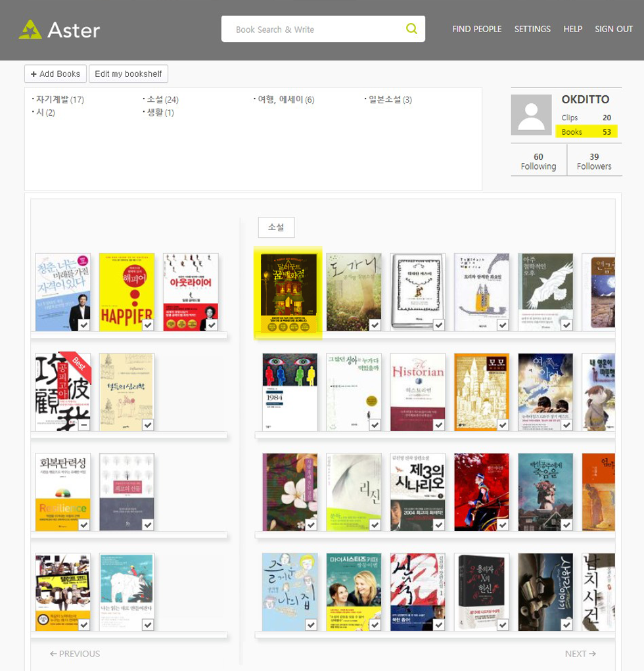This screenshot has width=644, height=671.
Task: View the 60 Following list
Action: pyautogui.click(x=538, y=161)
